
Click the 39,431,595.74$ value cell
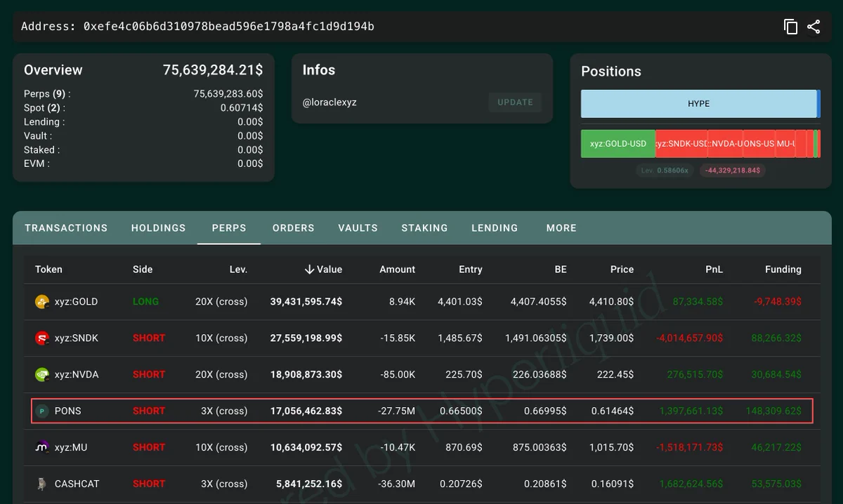click(x=306, y=302)
